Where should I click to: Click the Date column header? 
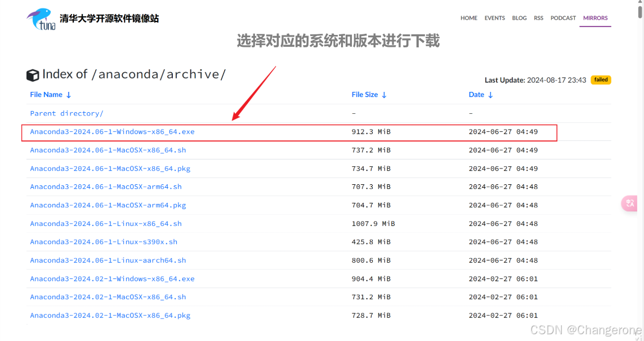click(x=476, y=95)
